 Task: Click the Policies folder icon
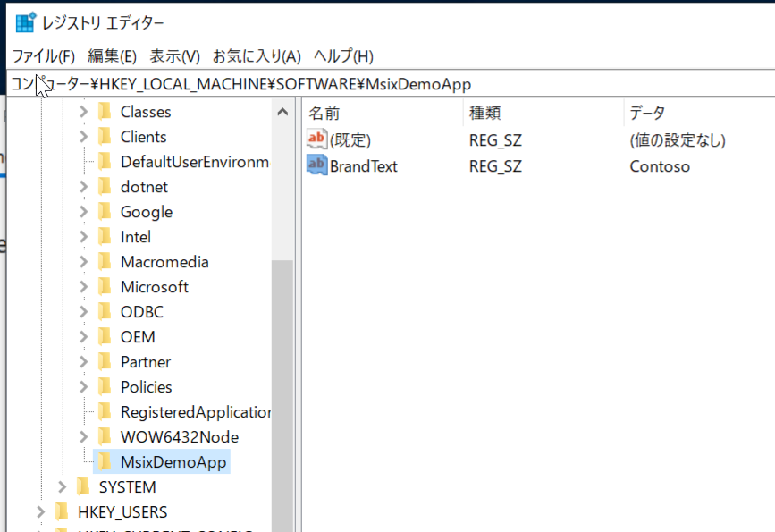(x=105, y=386)
